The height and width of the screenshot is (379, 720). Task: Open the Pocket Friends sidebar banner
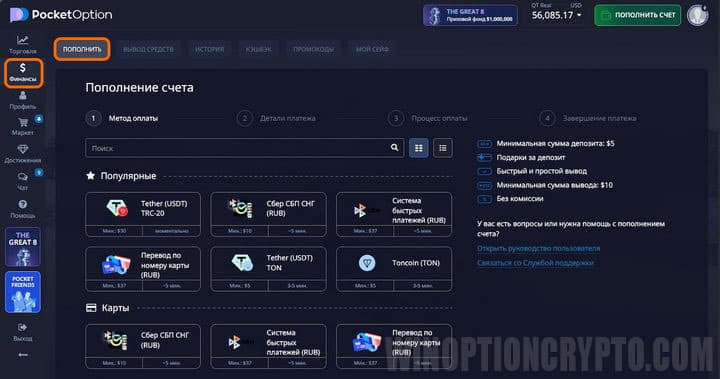coord(22,292)
